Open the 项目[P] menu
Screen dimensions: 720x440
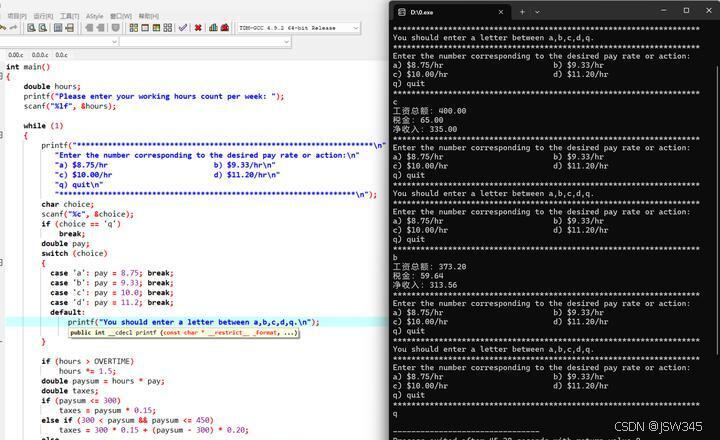point(17,16)
